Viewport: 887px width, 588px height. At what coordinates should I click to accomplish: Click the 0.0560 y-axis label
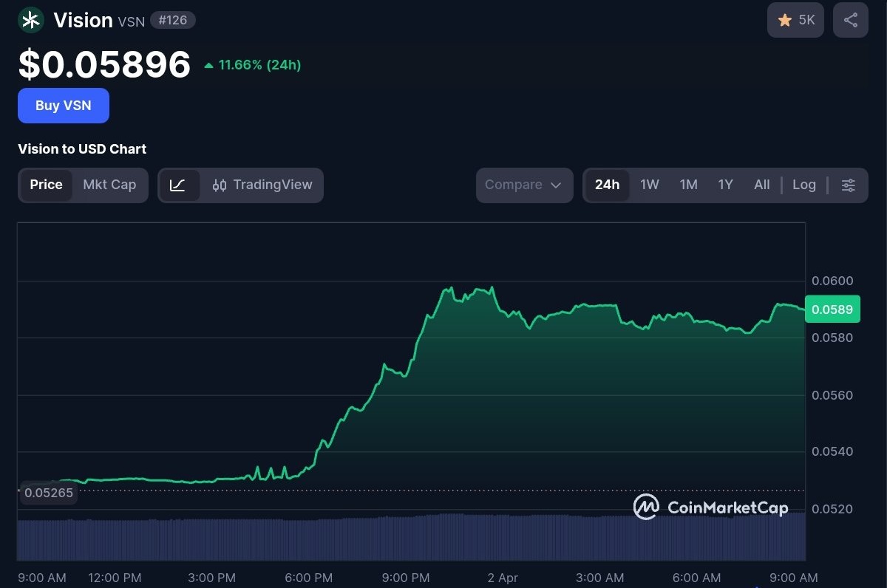pos(832,395)
